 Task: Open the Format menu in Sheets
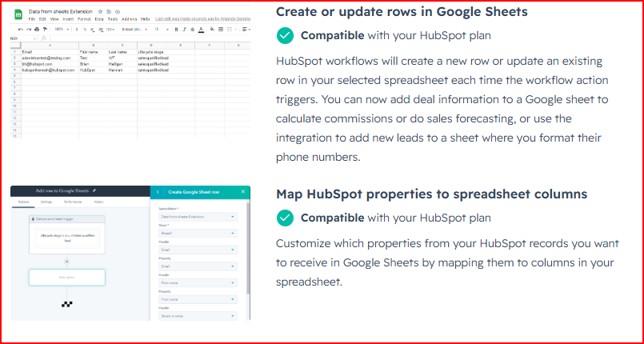point(84,19)
